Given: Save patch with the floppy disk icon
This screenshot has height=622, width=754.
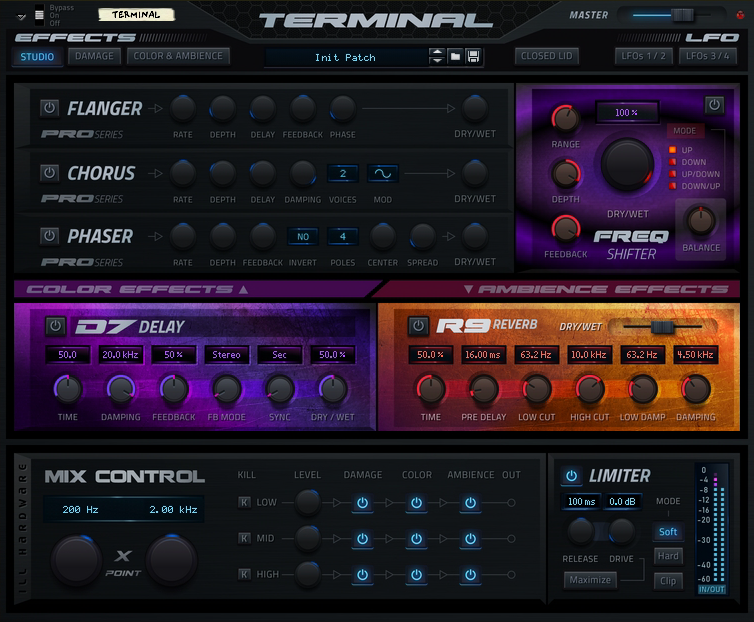Looking at the screenshot, I should [473, 57].
